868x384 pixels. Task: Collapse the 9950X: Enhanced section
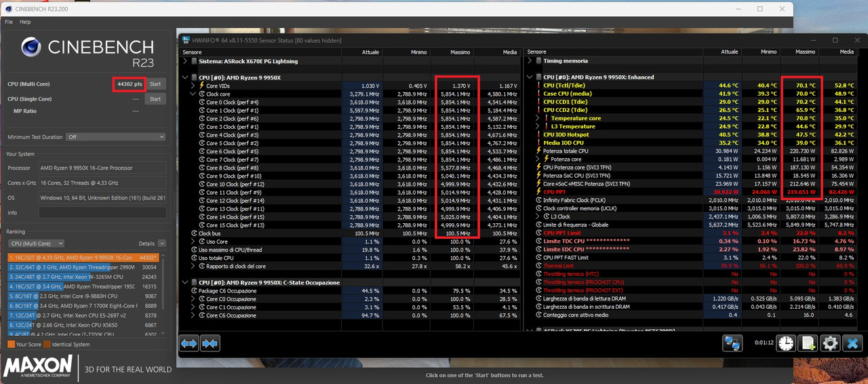click(x=530, y=77)
